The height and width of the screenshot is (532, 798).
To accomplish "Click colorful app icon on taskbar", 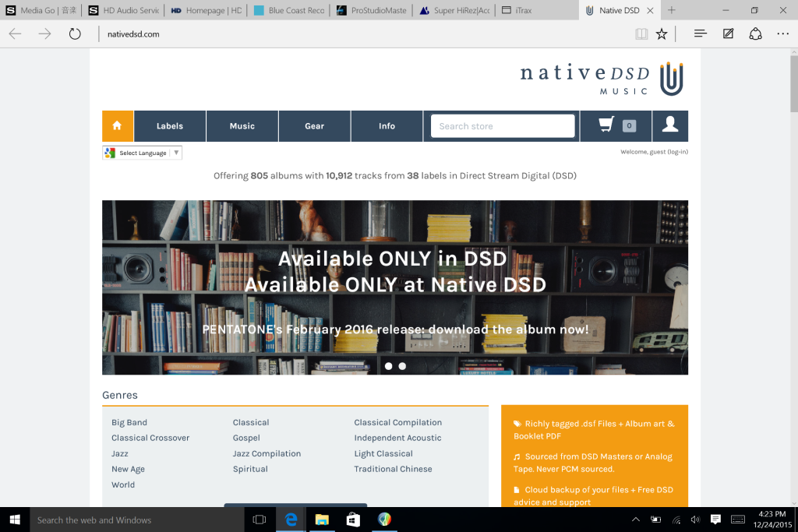I will [385, 520].
